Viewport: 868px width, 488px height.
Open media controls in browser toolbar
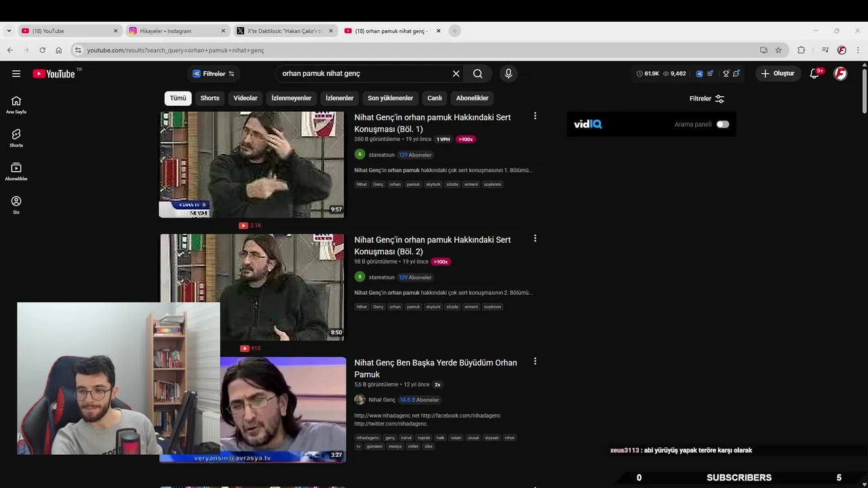[x=825, y=50]
